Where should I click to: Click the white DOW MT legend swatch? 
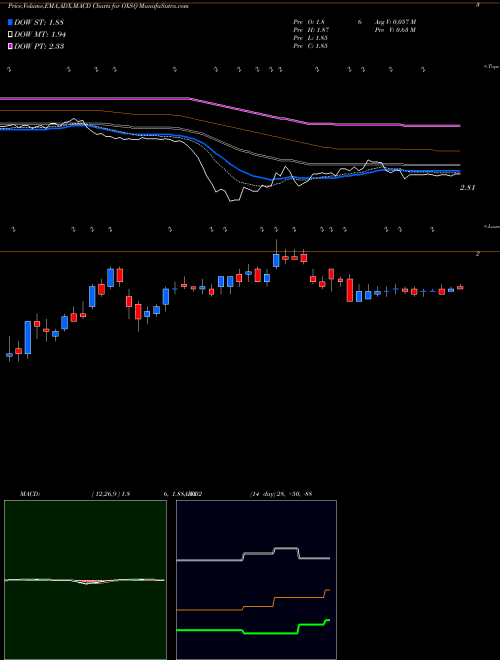11,34
